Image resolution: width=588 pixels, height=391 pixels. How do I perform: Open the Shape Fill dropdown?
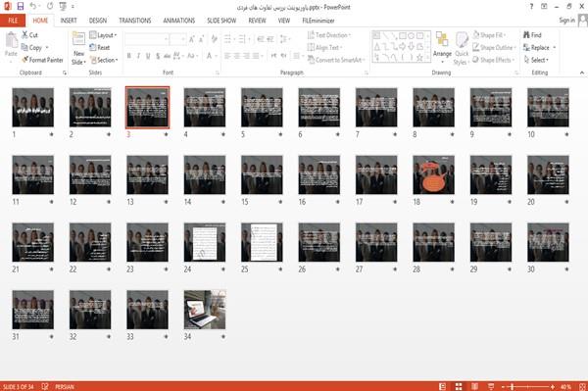click(x=489, y=35)
